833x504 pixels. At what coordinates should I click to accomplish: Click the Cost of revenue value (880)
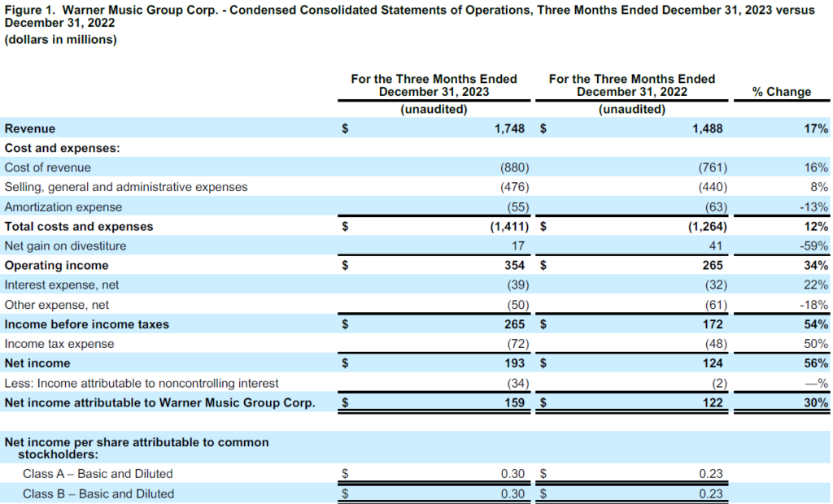click(x=514, y=167)
